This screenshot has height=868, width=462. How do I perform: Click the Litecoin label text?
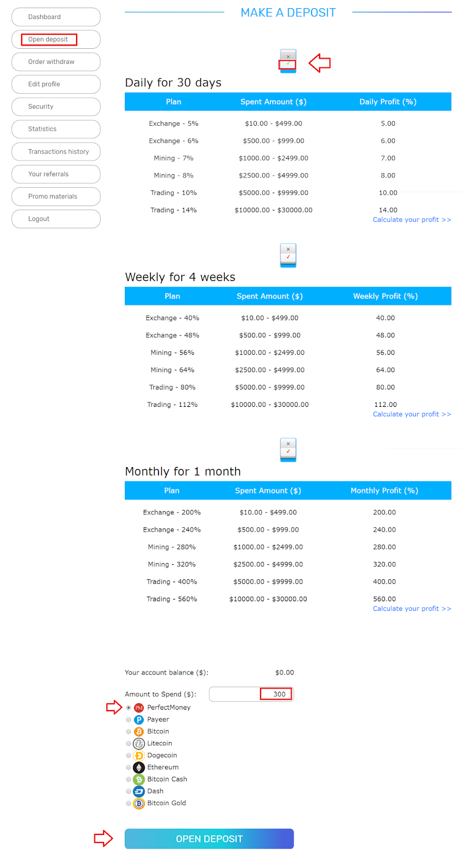[160, 743]
